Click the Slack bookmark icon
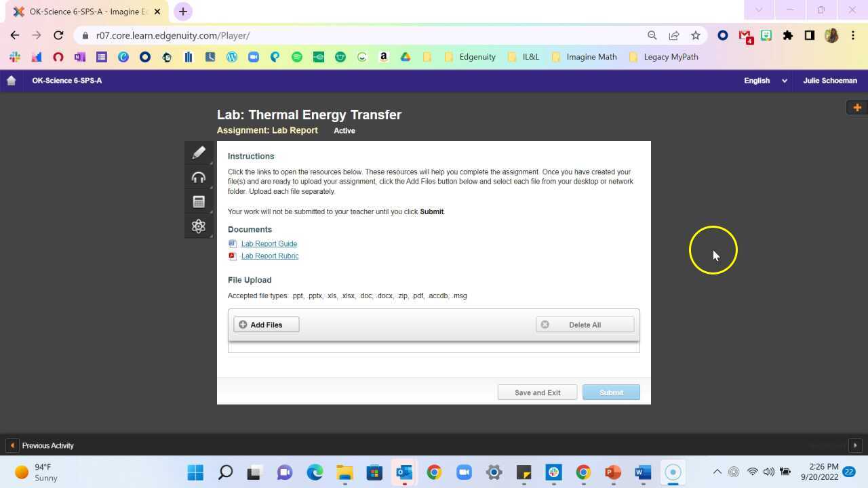868x488 pixels. pyautogui.click(x=15, y=57)
